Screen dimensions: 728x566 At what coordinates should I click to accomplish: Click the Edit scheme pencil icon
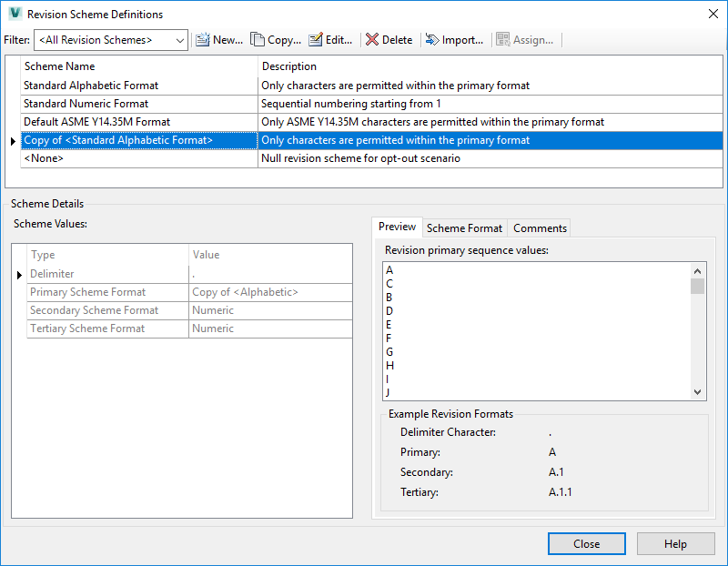tap(316, 40)
